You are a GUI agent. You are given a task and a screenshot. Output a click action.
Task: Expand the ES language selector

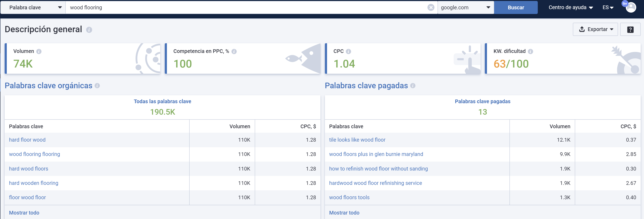[x=608, y=7]
